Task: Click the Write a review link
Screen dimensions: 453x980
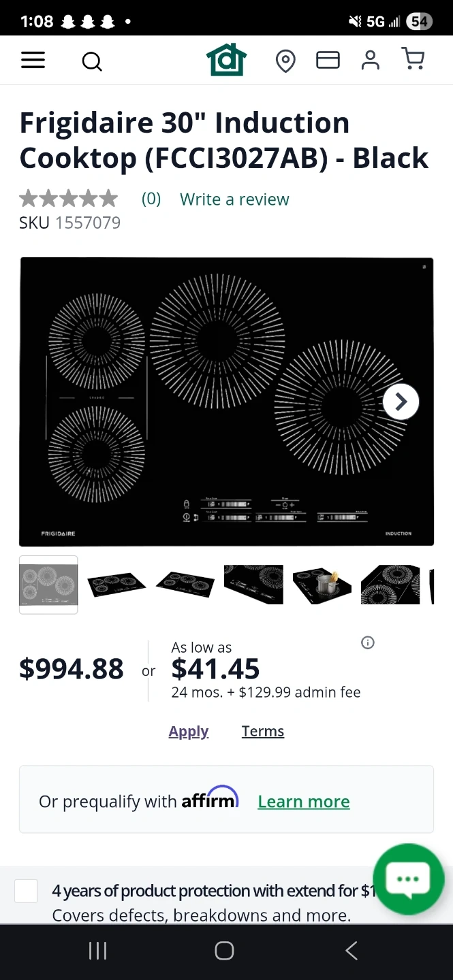Action: pyautogui.click(x=234, y=199)
